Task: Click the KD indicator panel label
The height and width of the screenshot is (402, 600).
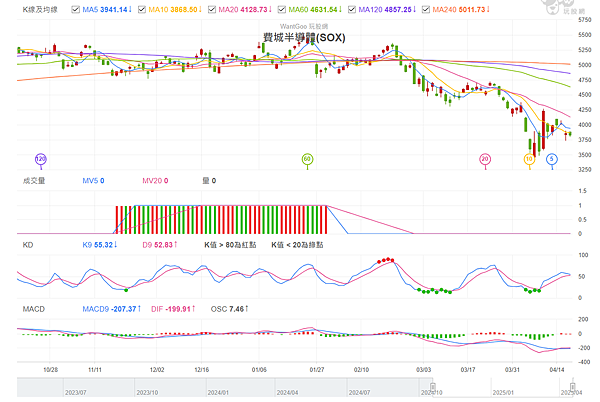Action: [x=28, y=245]
